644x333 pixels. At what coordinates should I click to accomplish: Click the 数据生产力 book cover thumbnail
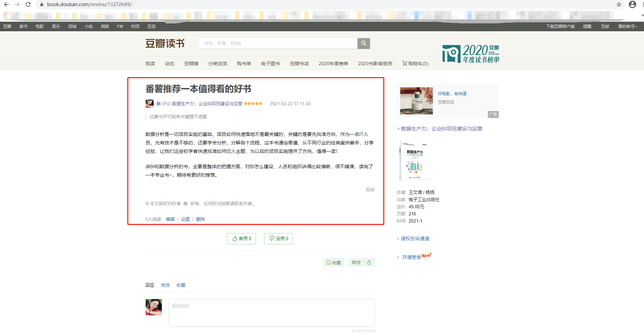coord(414,161)
